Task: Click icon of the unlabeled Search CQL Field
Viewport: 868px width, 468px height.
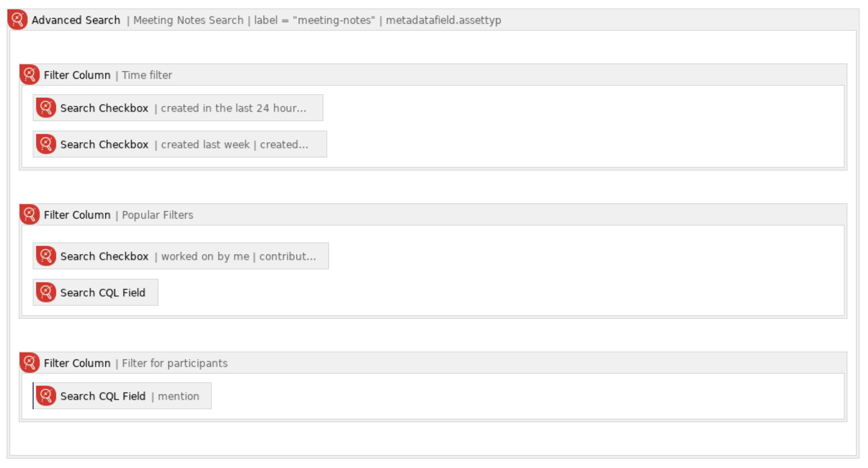Action: 46,292
